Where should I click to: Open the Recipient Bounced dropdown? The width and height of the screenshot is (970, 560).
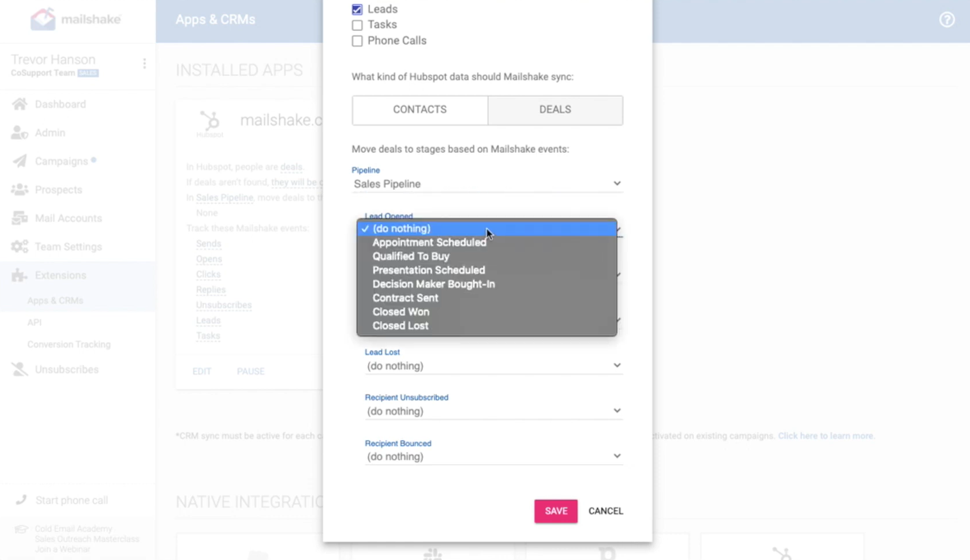click(x=493, y=456)
